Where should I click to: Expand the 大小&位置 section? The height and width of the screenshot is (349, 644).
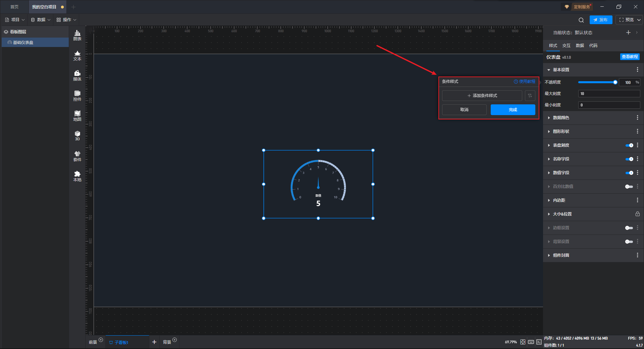pyautogui.click(x=549, y=214)
